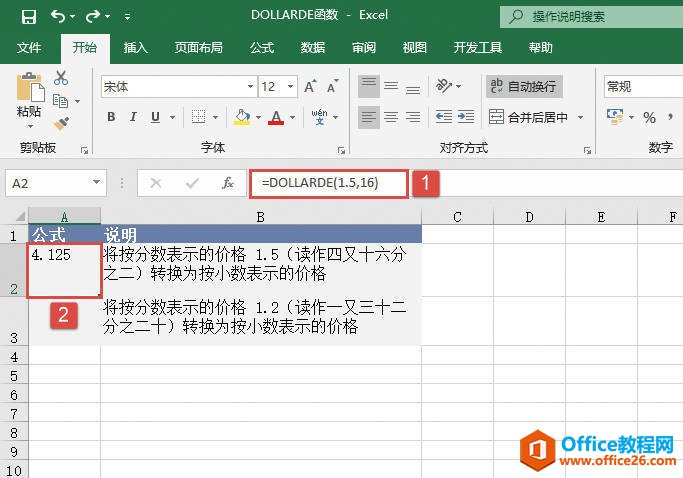
Task: Switch to the 帮助 ribbon tab
Action: click(x=541, y=47)
